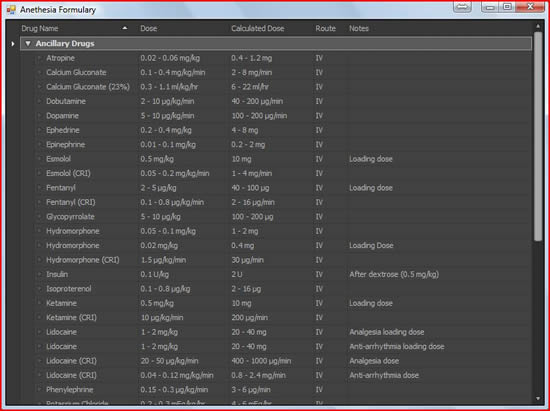Image resolution: width=550 pixels, height=411 pixels.
Task: Sort by the Drug Name column header
Action: (40, 28)
